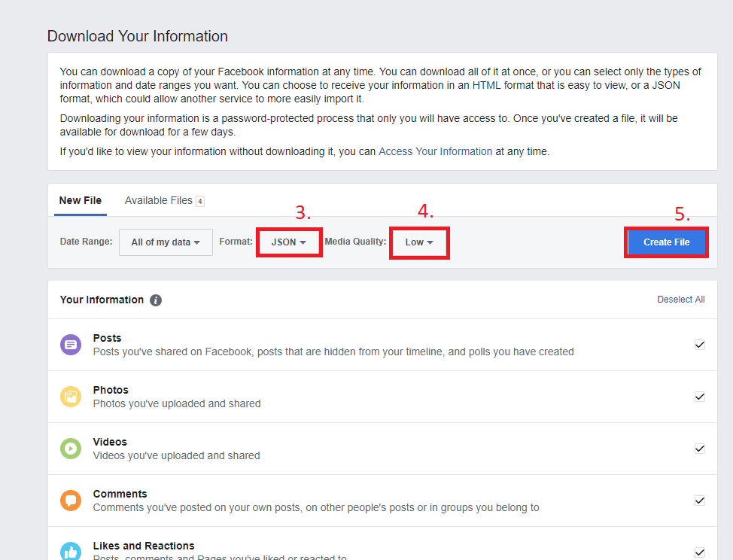Screen dimensions: 733x560
Task: Click the green Videos play icon
Action: (71, 449)
